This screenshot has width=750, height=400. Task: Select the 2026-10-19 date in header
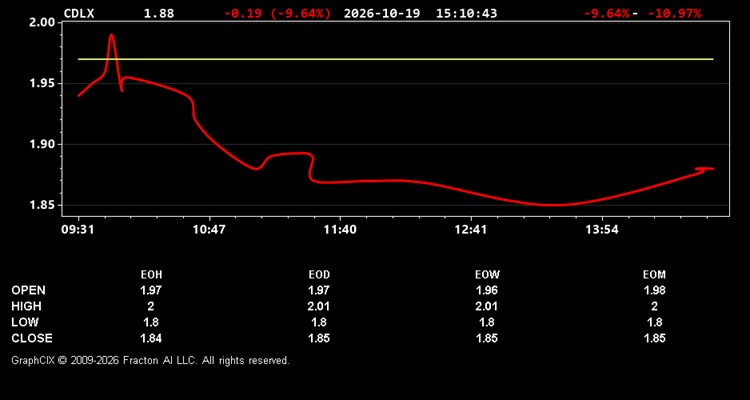click(382, 13)
